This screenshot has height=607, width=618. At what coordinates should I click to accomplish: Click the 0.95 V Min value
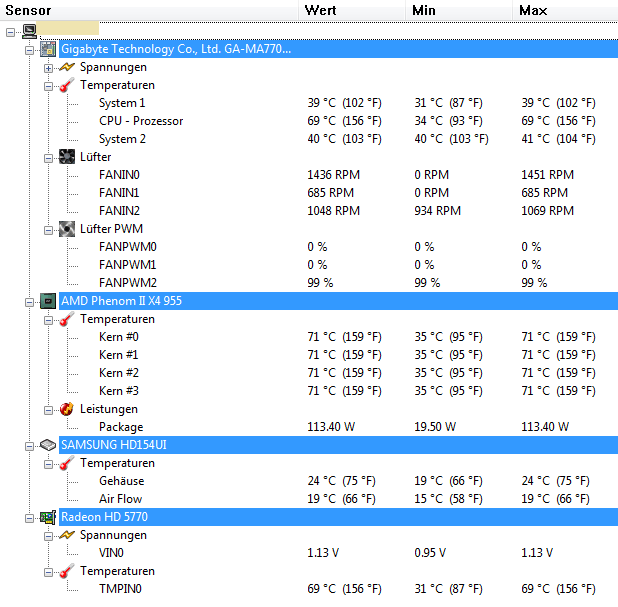coord(430,553)
